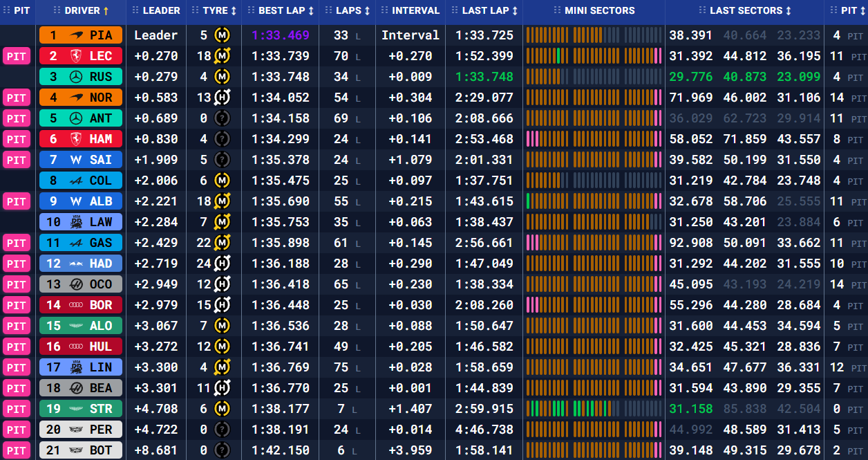This screenshot has width=868, height=460.
Task: Click the hard tyre icon in Norris's row
Action: pyautogui.click(x=222, y=98)
